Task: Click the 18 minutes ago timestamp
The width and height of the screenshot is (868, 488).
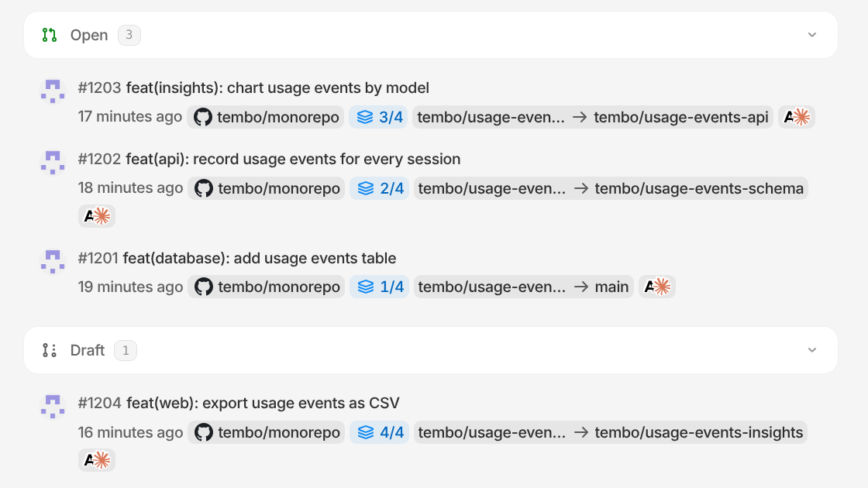Action: [130, 187]
